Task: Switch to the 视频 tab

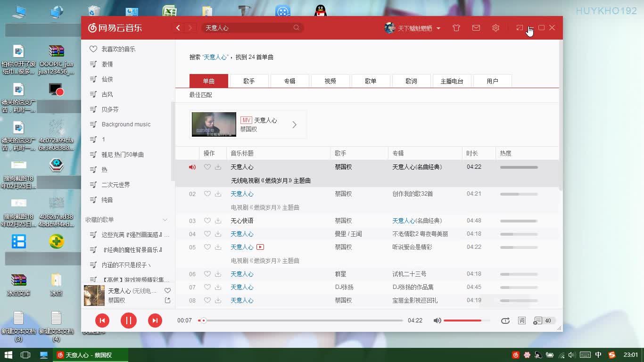Action: coord(330,81)
